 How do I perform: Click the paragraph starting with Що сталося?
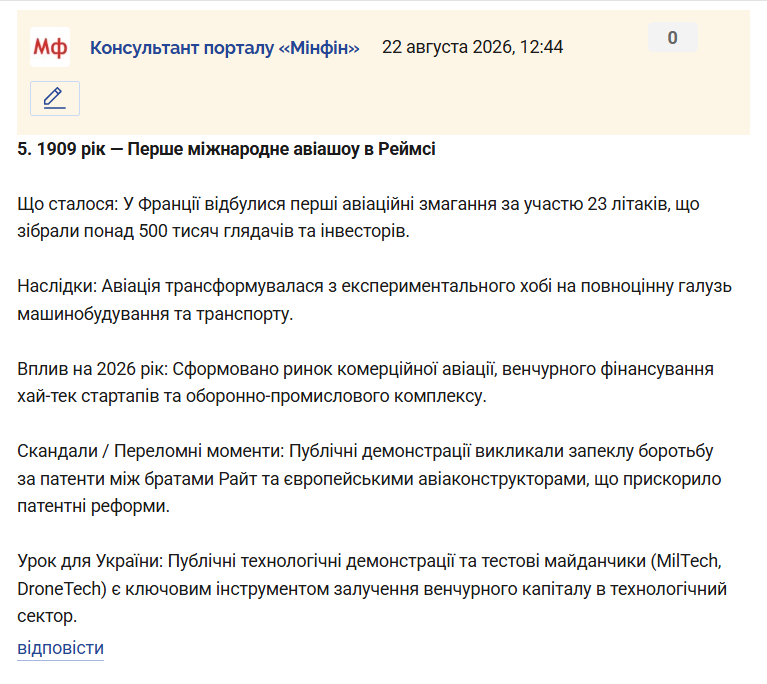359,217
